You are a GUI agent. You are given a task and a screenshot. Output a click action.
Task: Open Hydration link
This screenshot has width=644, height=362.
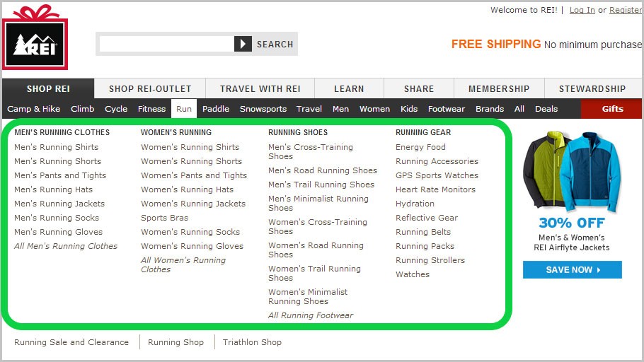[415, 204]
